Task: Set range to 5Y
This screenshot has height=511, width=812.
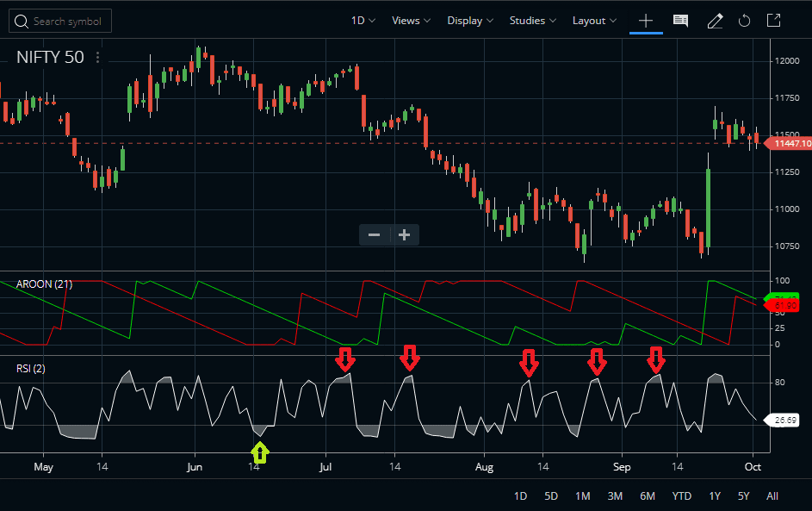Action: (744, 496)
